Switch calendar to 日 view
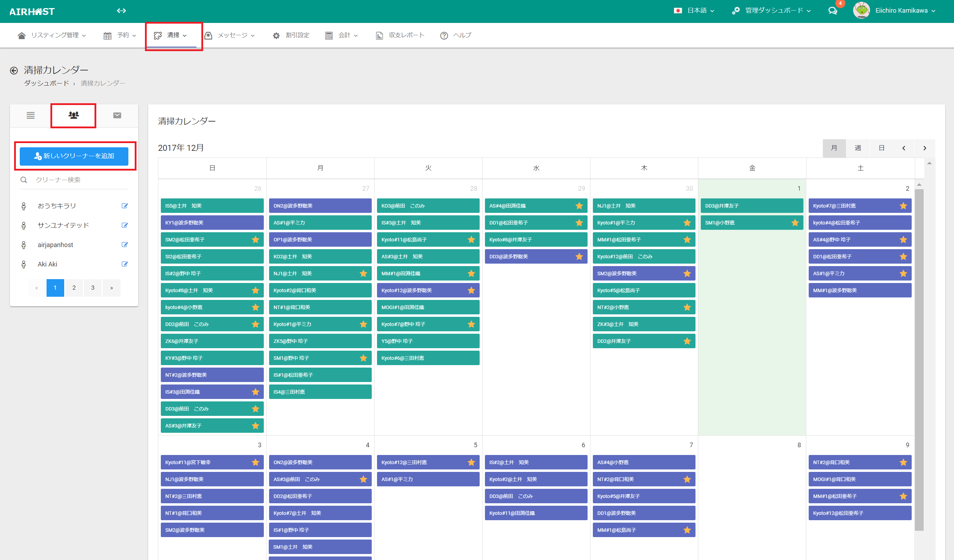This screenshot has height=560, width=954. click(x=881, y=148)
